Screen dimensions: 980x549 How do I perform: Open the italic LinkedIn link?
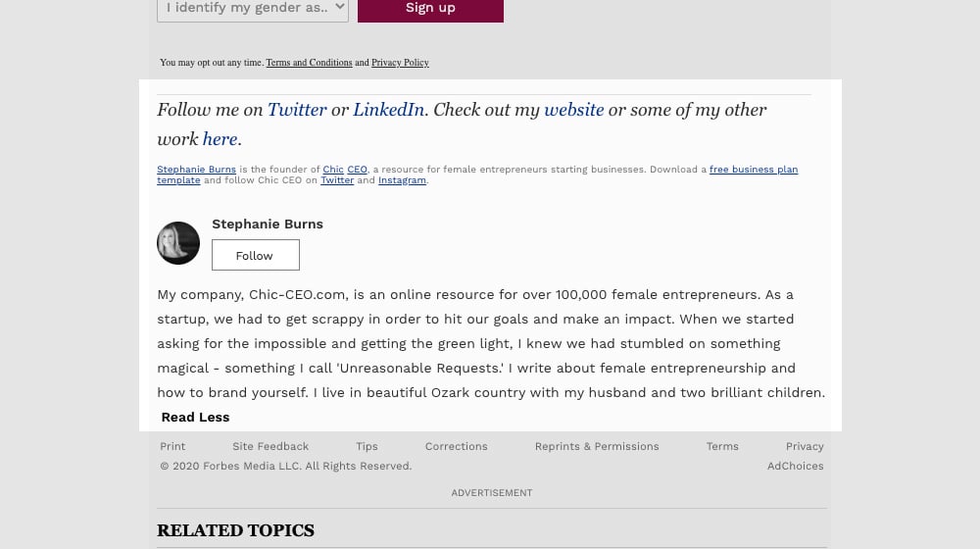[389, 110]
